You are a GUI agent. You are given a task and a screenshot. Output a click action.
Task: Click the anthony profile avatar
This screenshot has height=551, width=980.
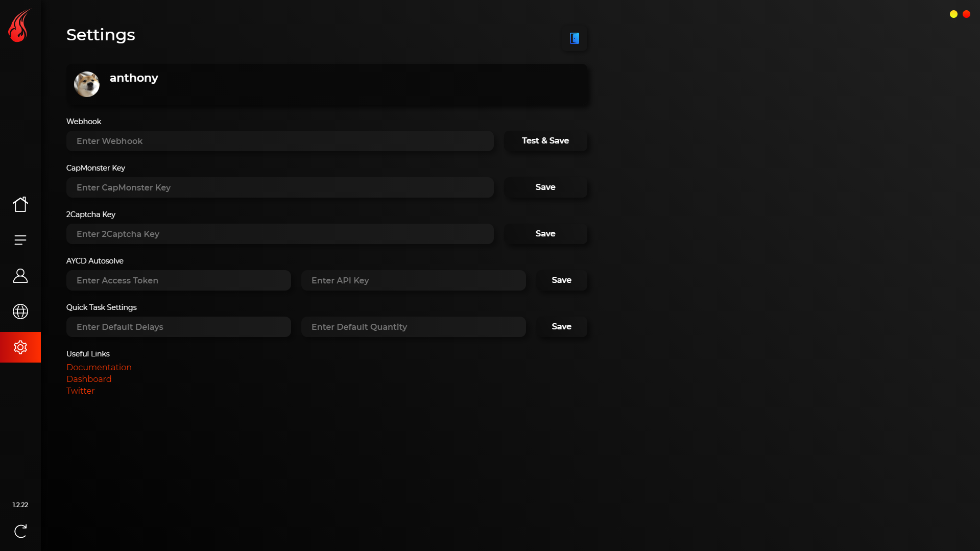(x=87, y=84)
